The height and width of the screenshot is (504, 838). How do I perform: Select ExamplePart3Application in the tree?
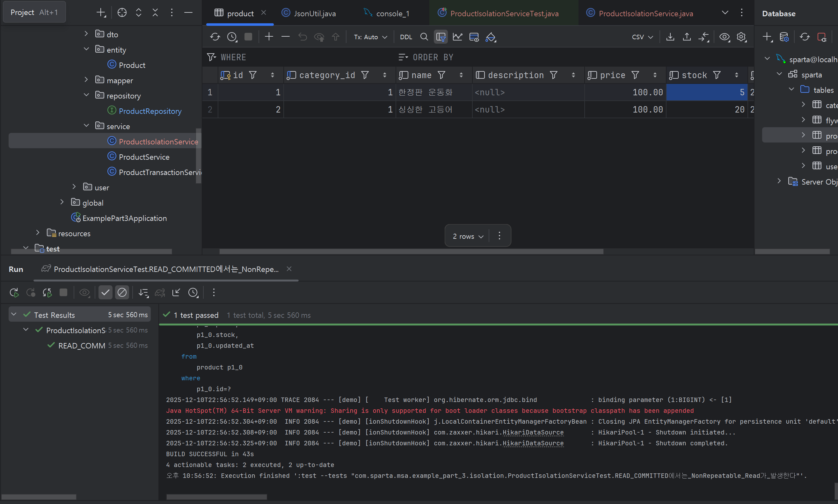click(x=124, y=218)
